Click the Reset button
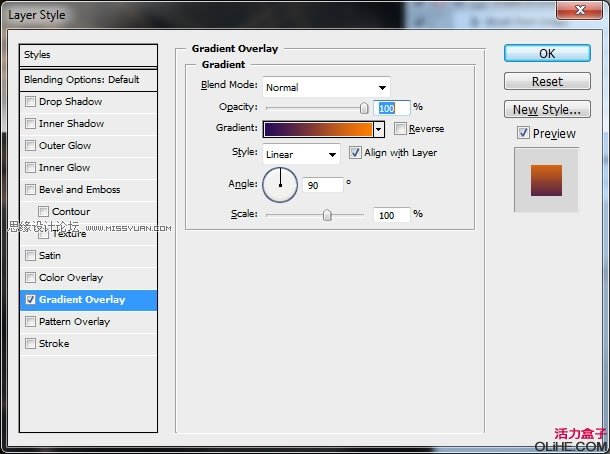This screenshot has width=610, height=454. coord(547,82)
